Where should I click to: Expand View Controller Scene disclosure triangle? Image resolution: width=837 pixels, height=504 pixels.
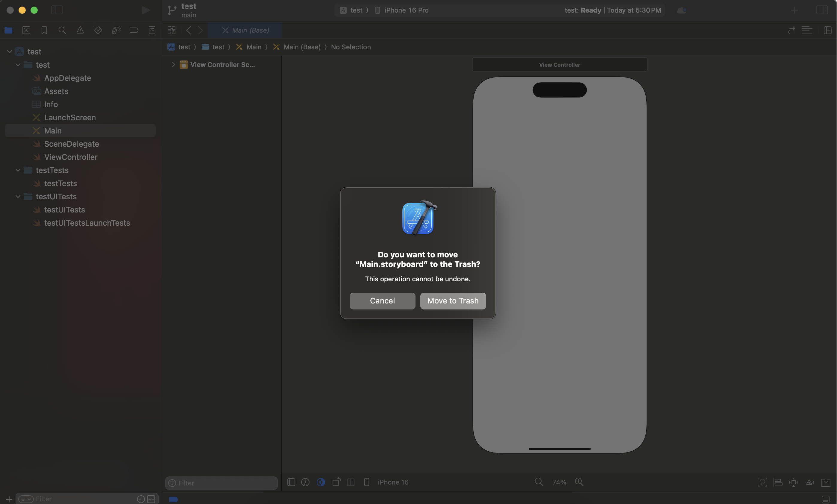(173, 65)
